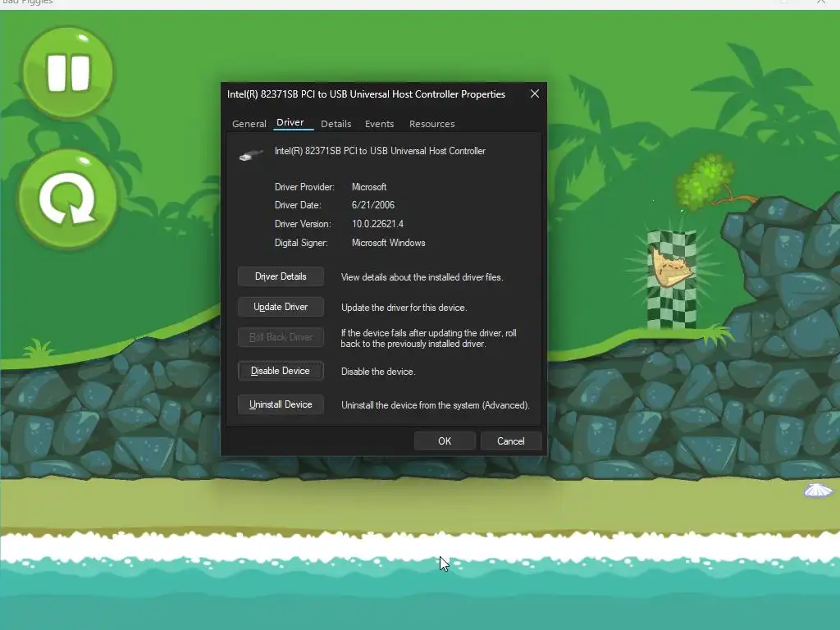Click the digital signer Microsoft Windows
840x630 pixels.
pos(388,243)
